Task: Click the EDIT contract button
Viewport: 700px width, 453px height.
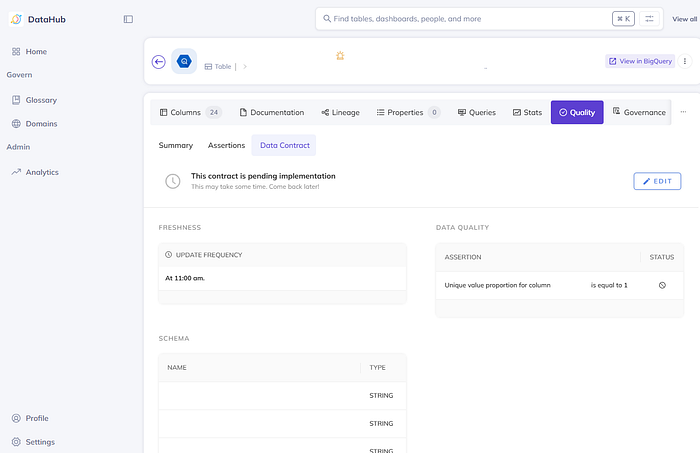Action: tap(657, 181)
